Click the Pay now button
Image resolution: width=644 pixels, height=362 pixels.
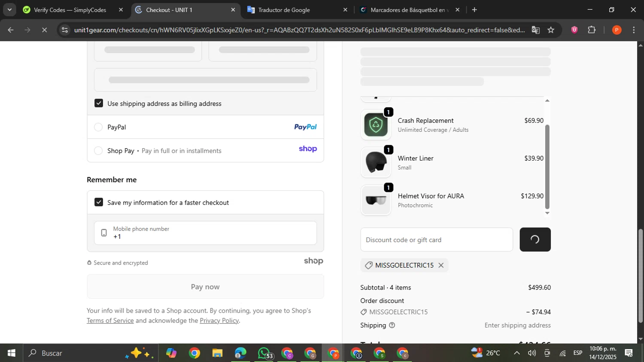coord(205,287)
